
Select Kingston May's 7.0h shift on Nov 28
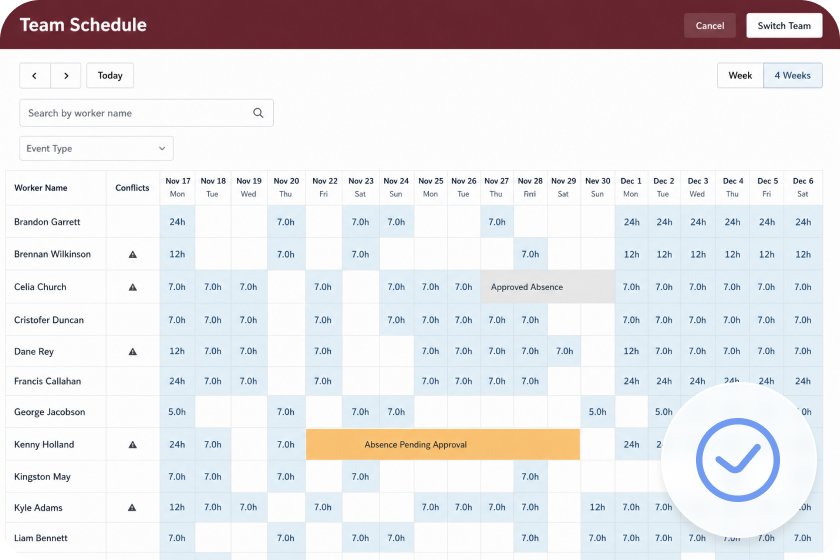[x=530, y=476]
